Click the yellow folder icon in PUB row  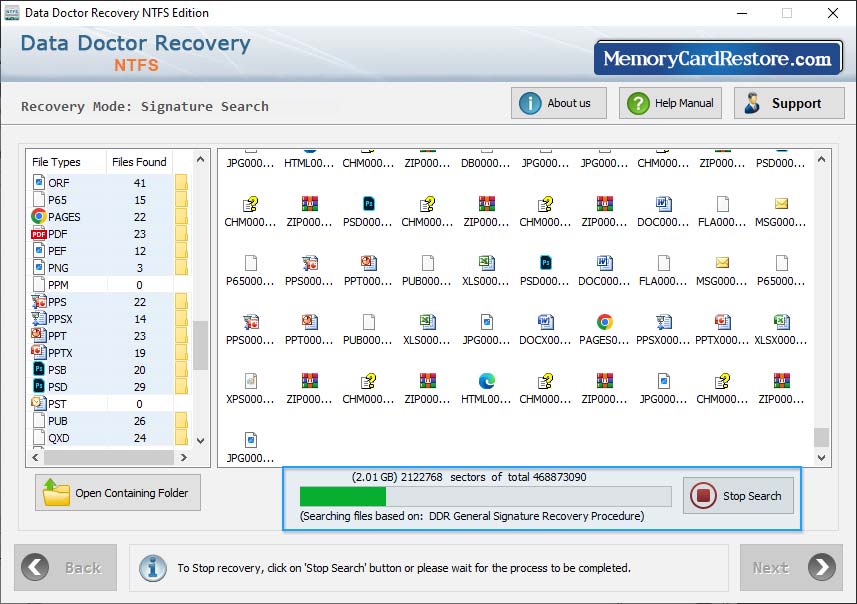coord(181,420)
